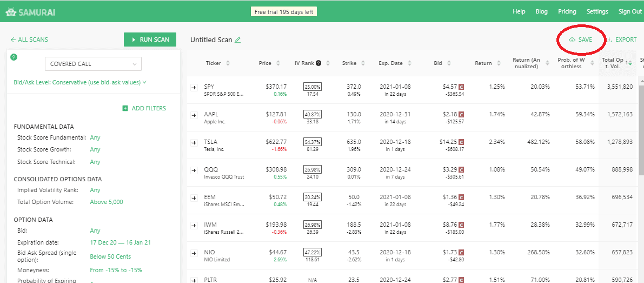
Task: Click the sort arrows on Ticker column
Action: [228, 63]
